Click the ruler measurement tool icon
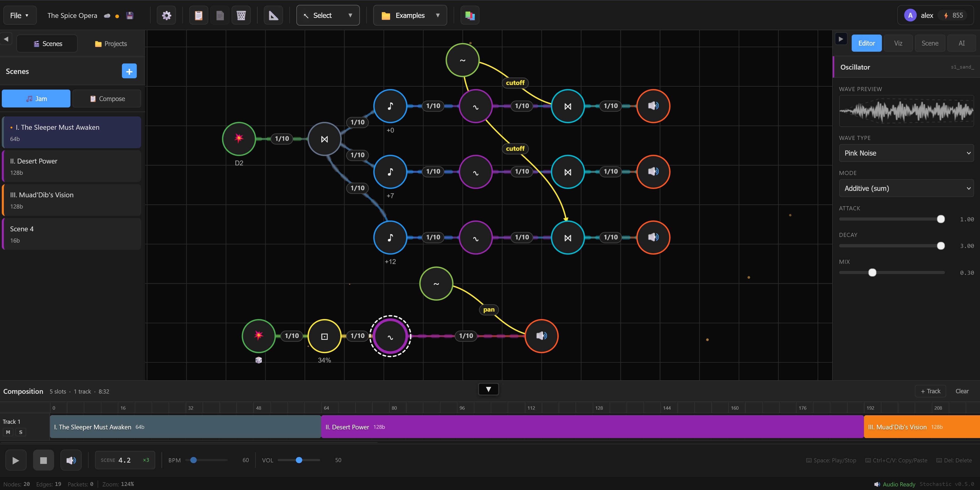The image size is (980, 490). click(x=273, y=15)
